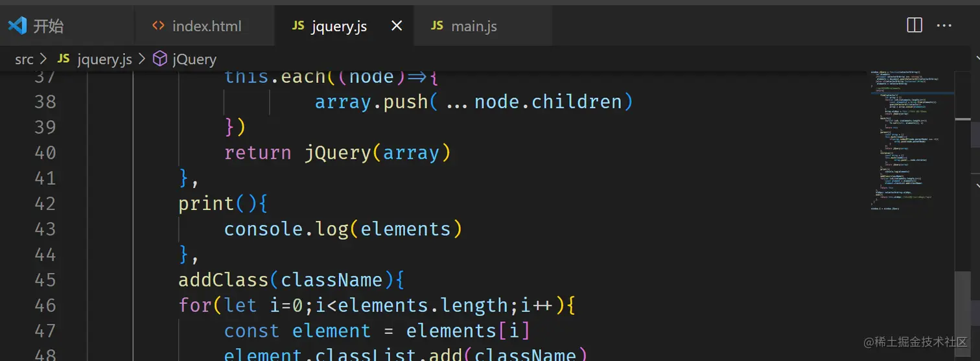Click 'const element = elements[i]' line

377,331
